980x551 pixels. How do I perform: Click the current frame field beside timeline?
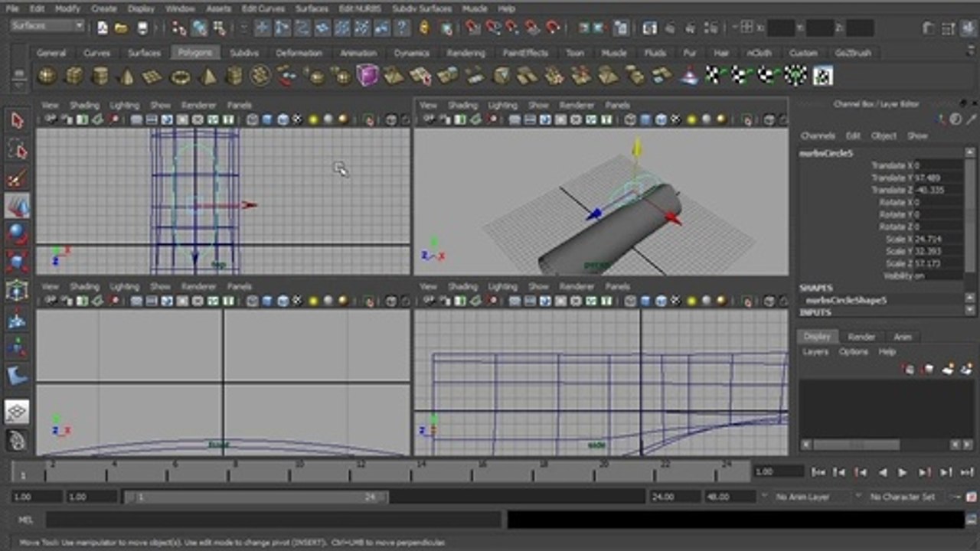[779, 472]
